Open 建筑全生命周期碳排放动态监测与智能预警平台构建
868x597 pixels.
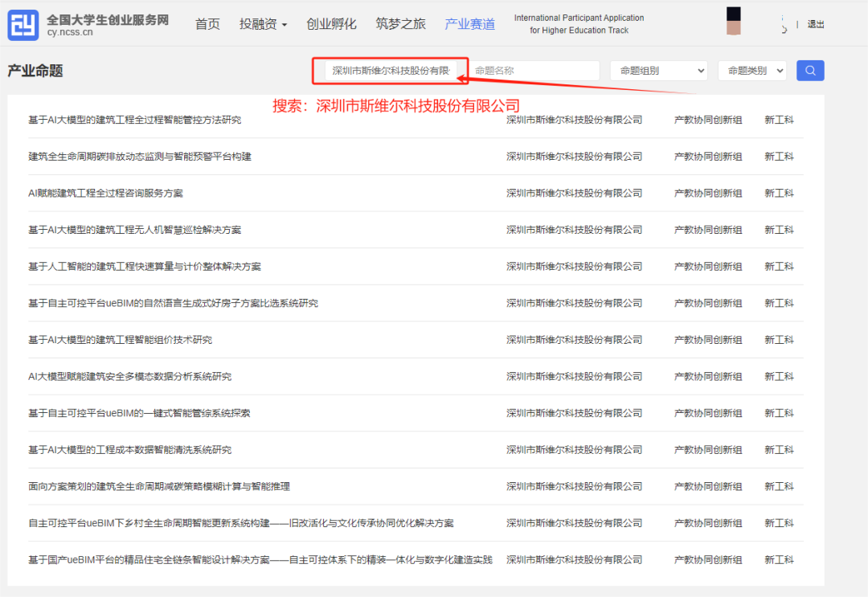click(140, 156)
